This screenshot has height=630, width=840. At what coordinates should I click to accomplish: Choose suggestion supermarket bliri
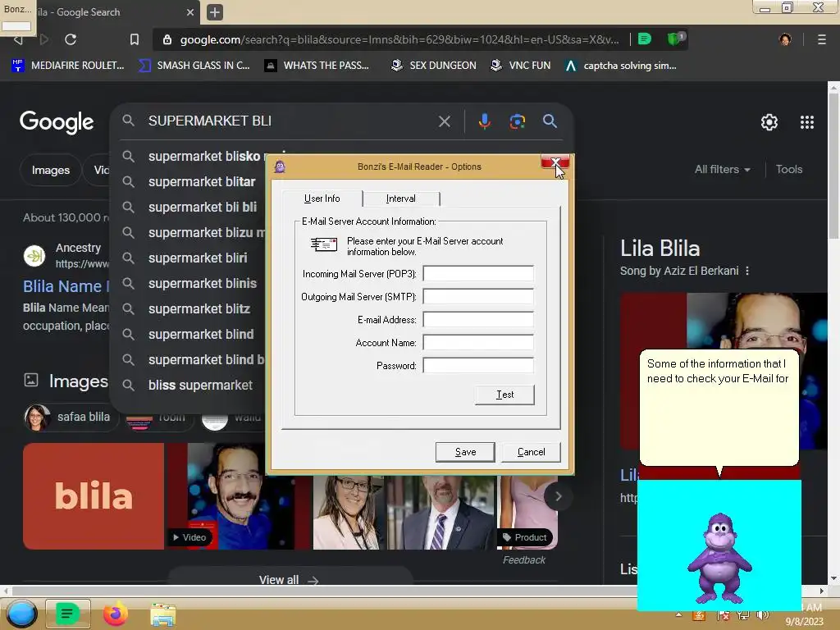point(198,258)
